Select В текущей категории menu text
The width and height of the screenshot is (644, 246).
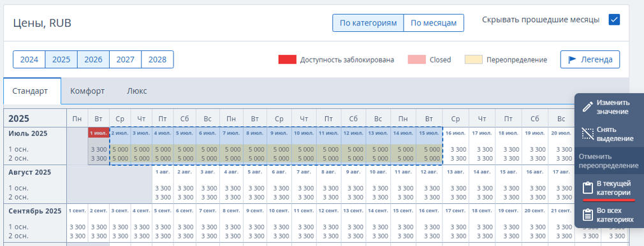pos(613,187)
